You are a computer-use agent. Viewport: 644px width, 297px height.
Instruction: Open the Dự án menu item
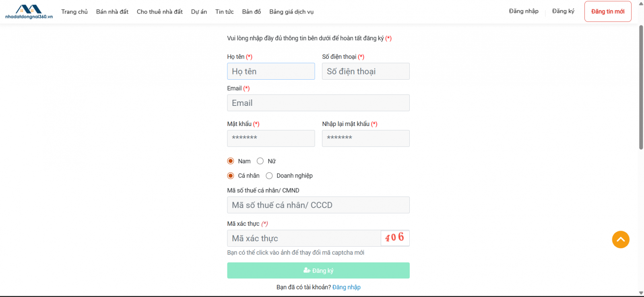point(199,12)
